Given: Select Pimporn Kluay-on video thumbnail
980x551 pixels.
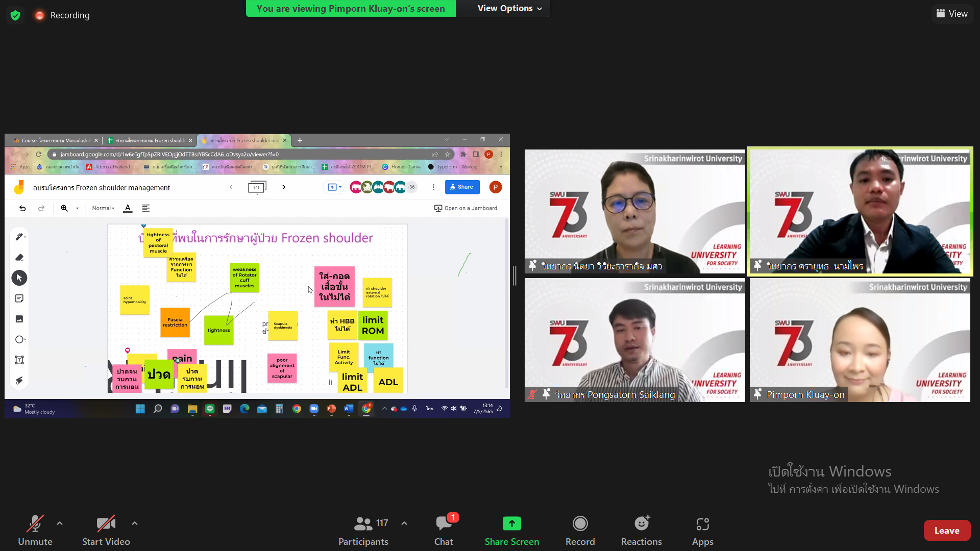Looking at the screenshot, I should click(x=860, y=340).
